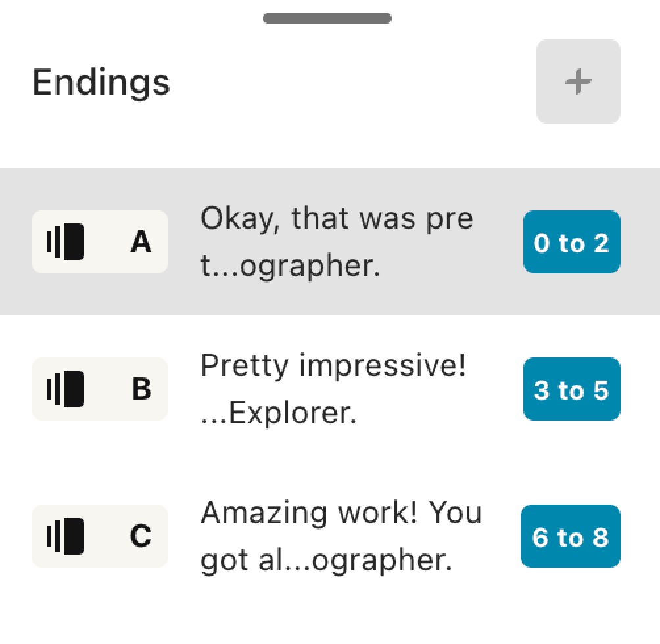Click the ending screen icon for A

coord(66,242)
